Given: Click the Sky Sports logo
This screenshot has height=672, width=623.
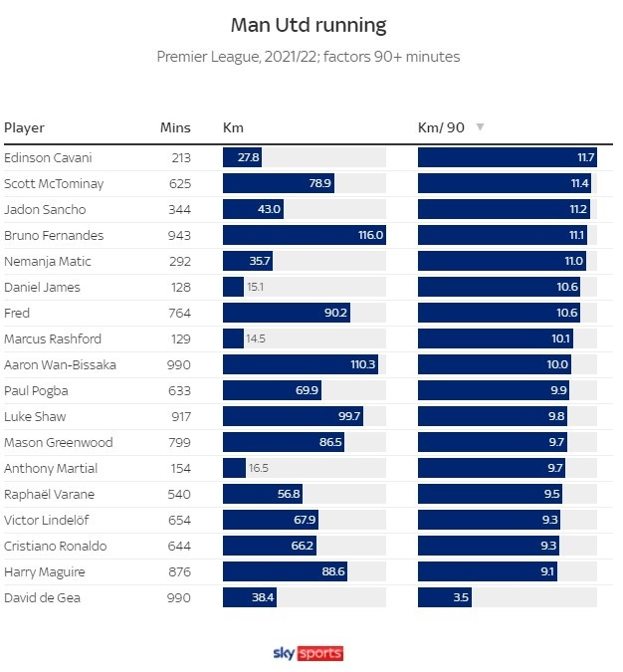Looking at the screenshot, I should tap(309, 653).
